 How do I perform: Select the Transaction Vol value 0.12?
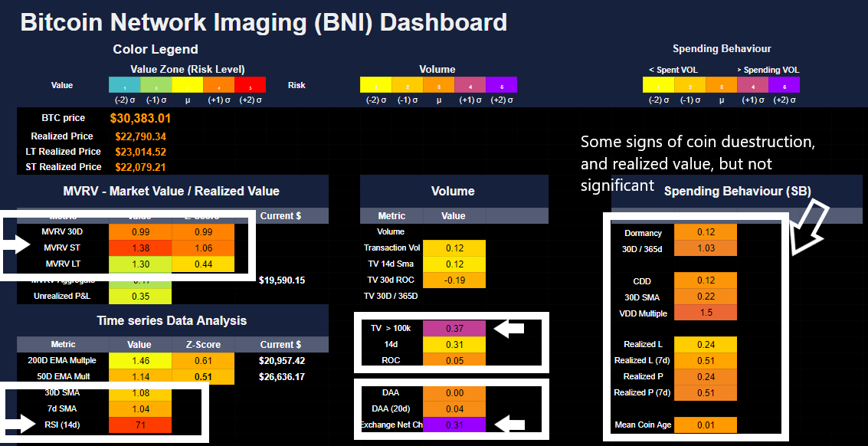(454, 248)
